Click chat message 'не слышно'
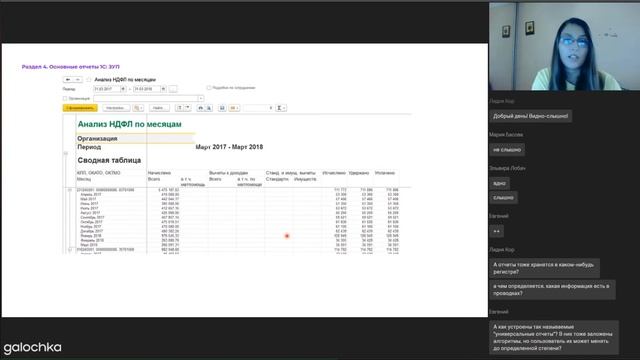The image size is (640, 360). [x=507, y=150]
